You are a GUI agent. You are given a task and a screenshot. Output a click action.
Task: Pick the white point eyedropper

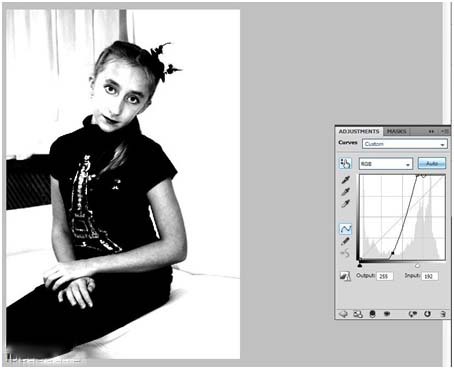pos(346,203)
